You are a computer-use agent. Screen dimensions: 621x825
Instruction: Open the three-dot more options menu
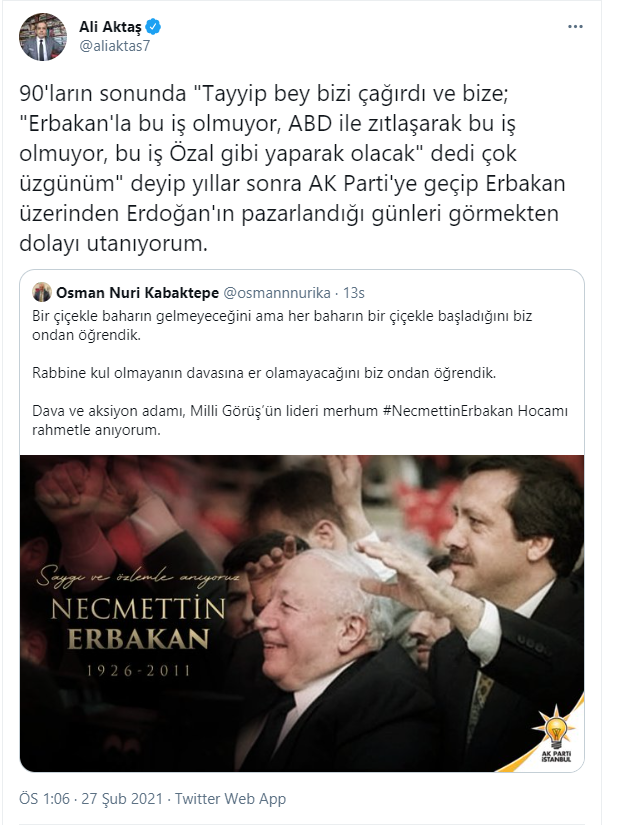(575, 27)
